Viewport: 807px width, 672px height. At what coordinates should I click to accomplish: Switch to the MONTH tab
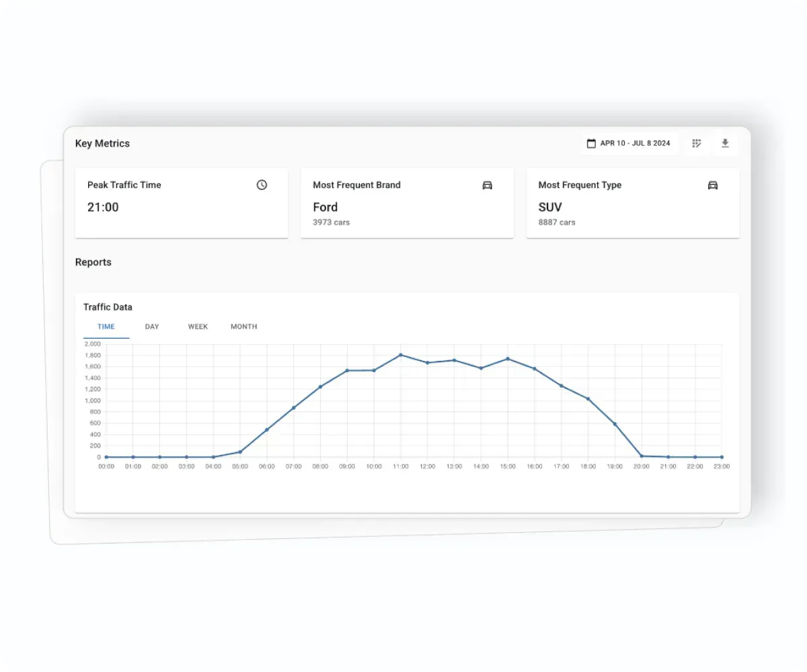point(243,327)
